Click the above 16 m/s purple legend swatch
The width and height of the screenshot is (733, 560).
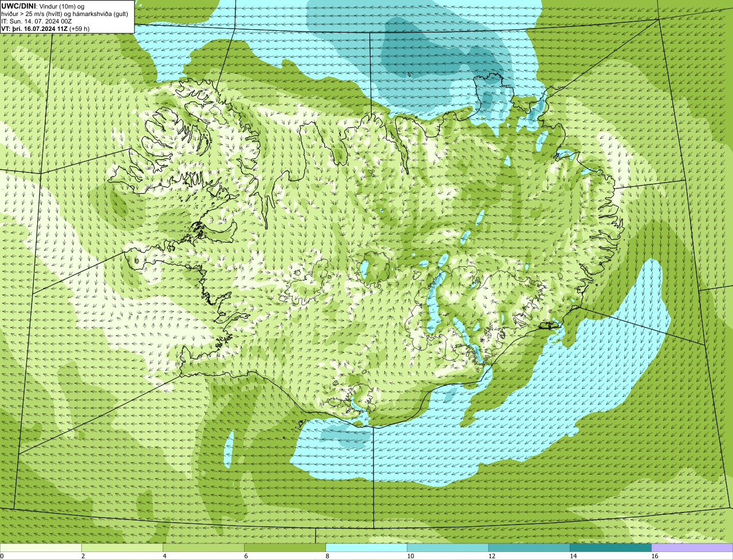(692, 548)
